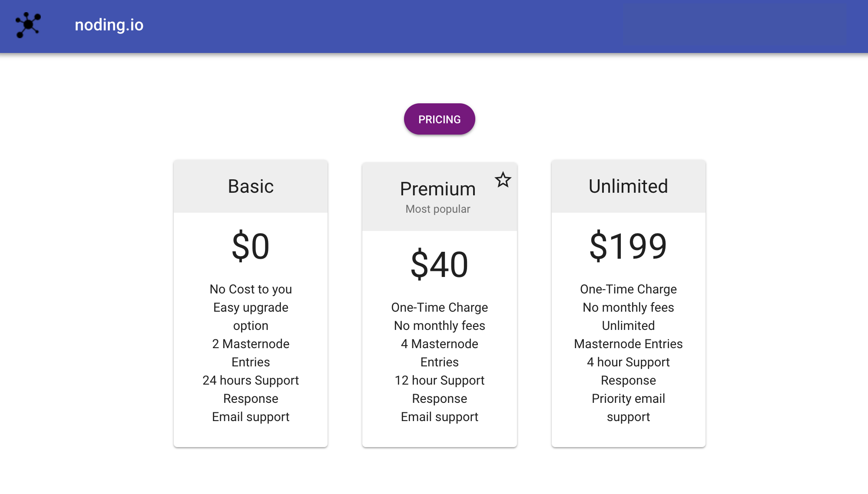The height and width of the screenshot is (494, 868).
Task: Click "No Cost to you" text
Action: [251, 289]
